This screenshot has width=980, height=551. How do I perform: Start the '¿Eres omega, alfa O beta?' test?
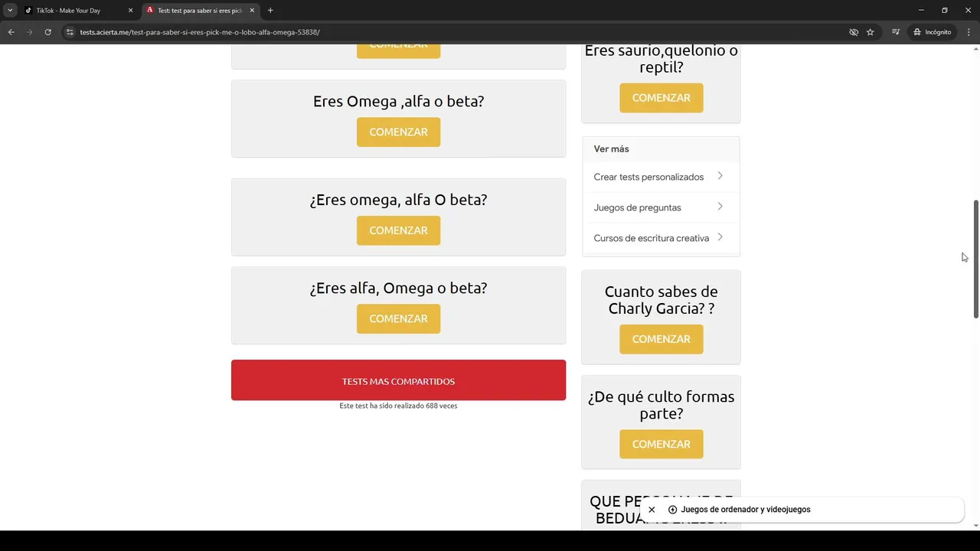point(398,230)
